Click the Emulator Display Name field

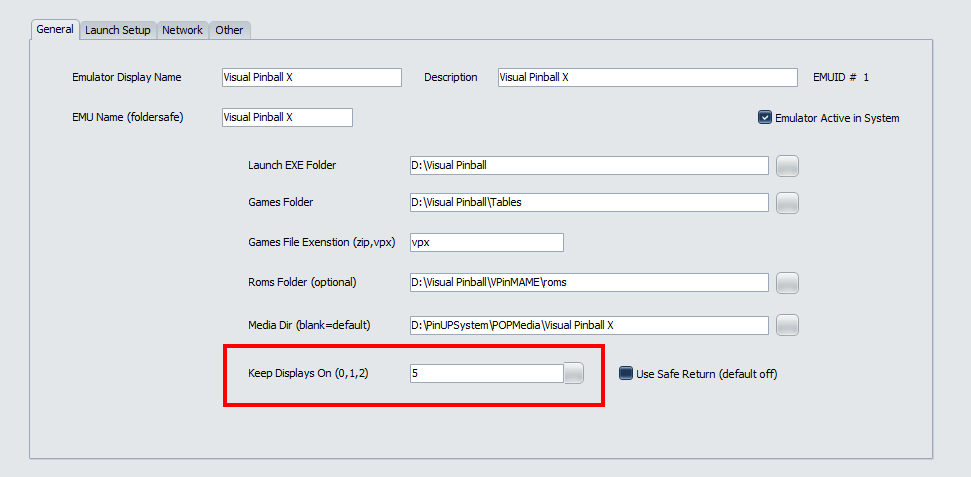click(311, 78)
